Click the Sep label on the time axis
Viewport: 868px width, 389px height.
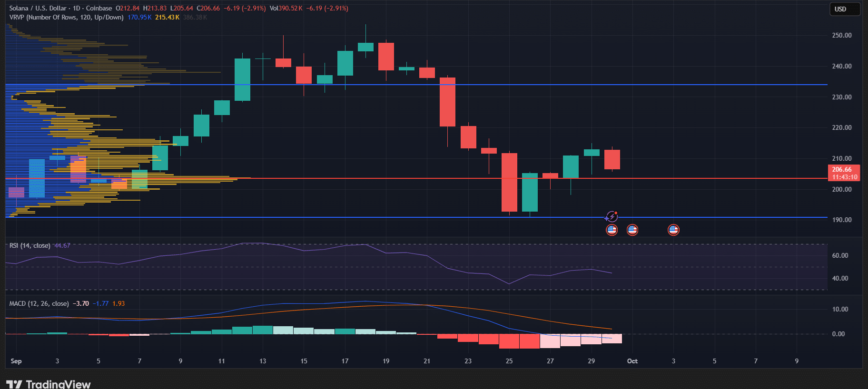[x=16, y=361]
